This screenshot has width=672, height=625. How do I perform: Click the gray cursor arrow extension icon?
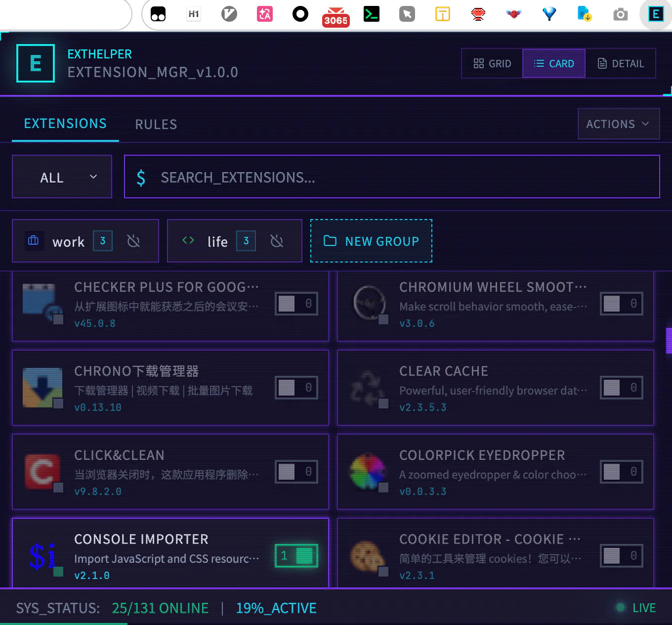point(407,14)
